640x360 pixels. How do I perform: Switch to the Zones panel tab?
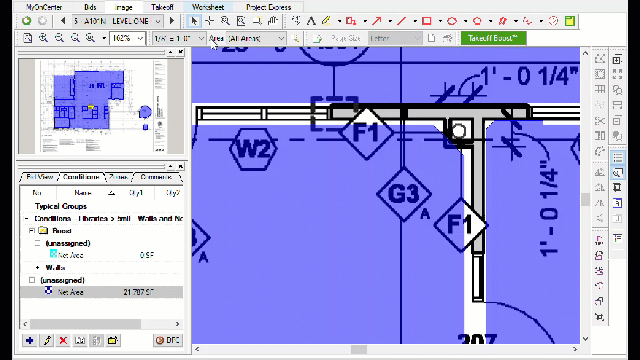coord(119,177)
